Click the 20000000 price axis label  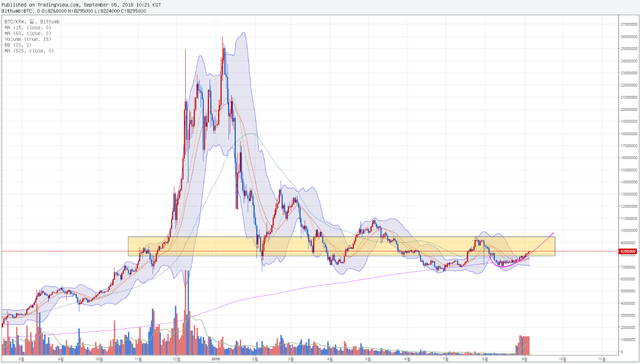[629, 109]
